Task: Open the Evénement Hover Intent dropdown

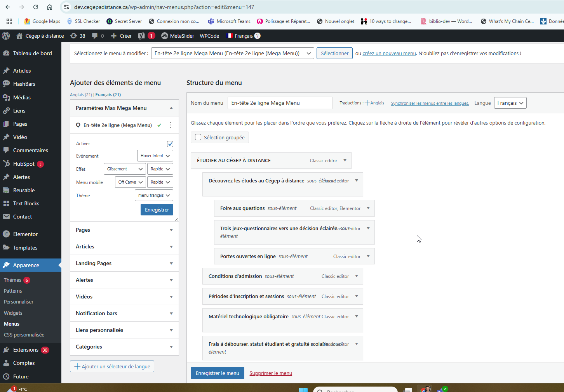Action: [x=155, y=156]
